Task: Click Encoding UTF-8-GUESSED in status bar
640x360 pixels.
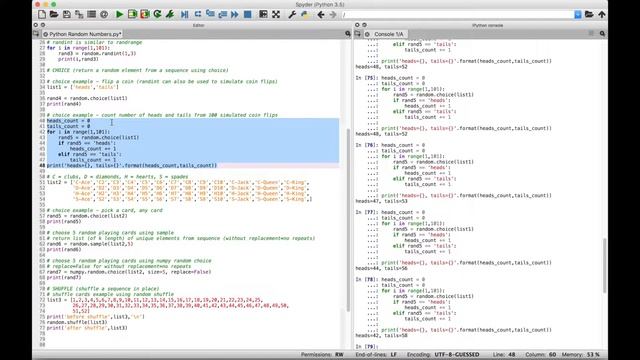Action: [442, 355]
